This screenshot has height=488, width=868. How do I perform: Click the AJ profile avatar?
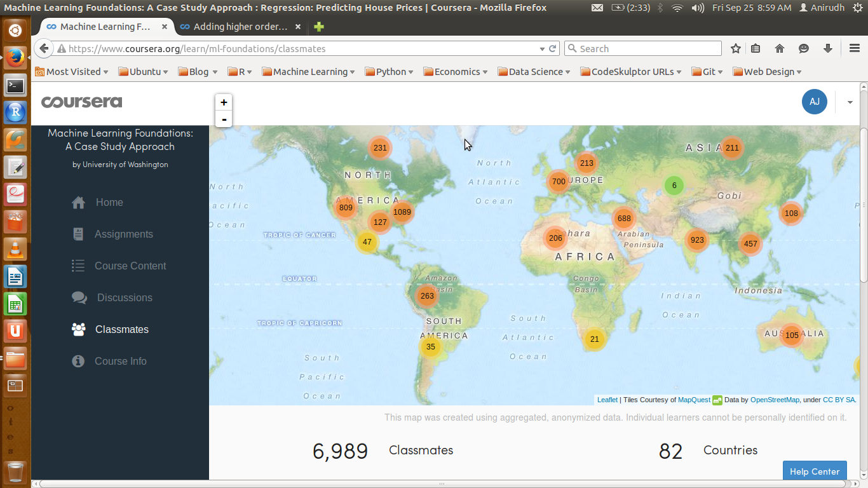click(x=814, y=102)
